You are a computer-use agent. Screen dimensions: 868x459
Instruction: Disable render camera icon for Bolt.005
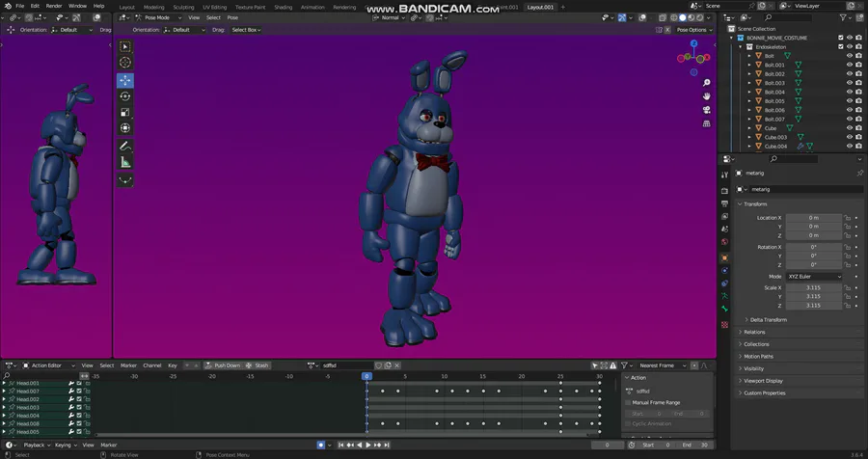coord(858,101)
